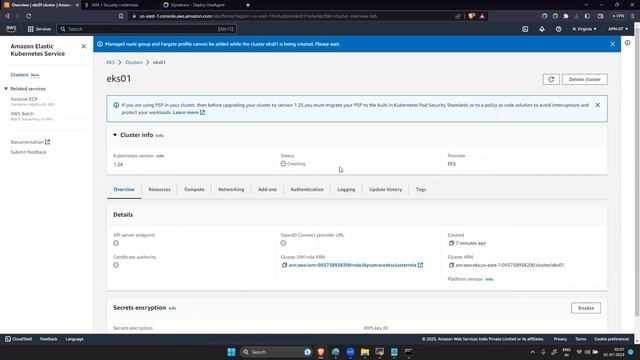This screenshot has height=360, width=640.
Task: Open CloudShell in the footer bar
Action: (19, 339)
